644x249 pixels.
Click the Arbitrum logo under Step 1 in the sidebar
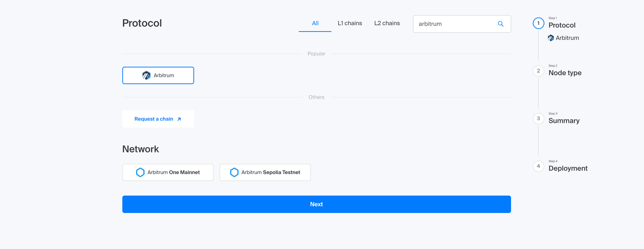(x=550, y=38)
